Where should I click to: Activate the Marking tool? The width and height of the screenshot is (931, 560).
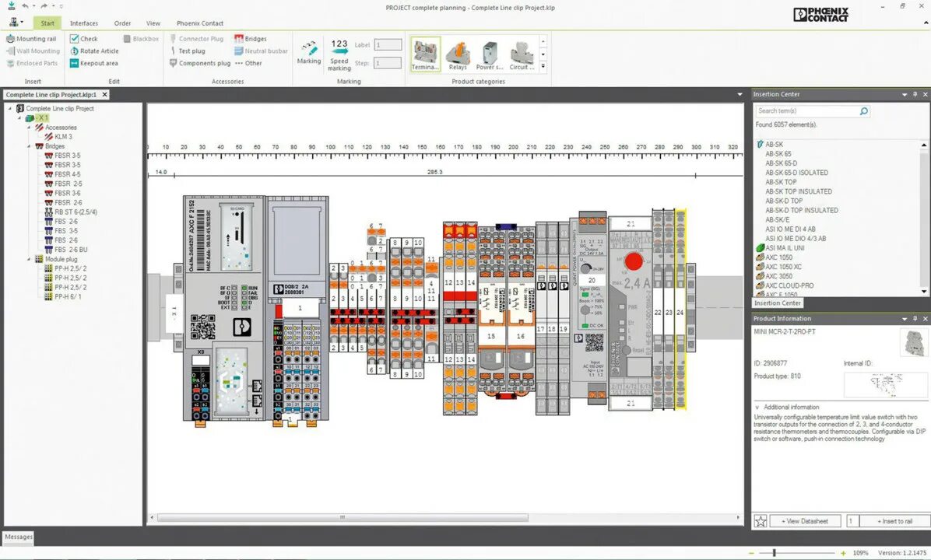[309, 52]
